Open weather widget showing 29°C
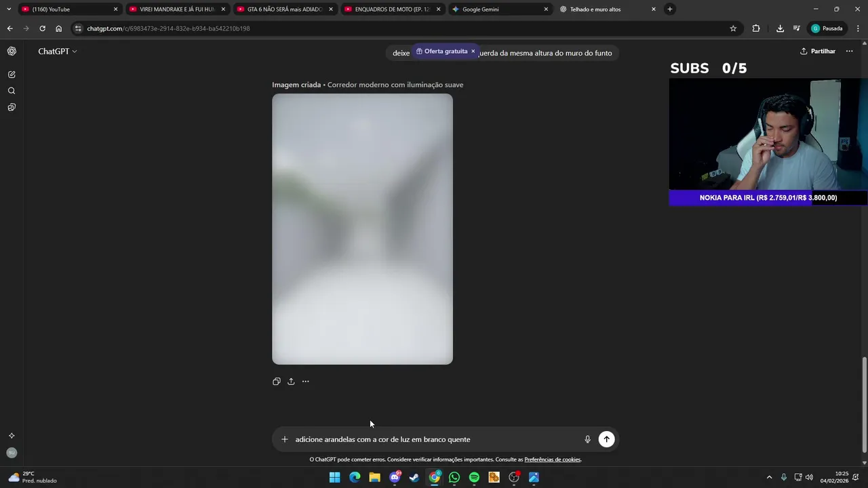The width and height of the screenshot is (868, 488). click(x=33, y=477)
